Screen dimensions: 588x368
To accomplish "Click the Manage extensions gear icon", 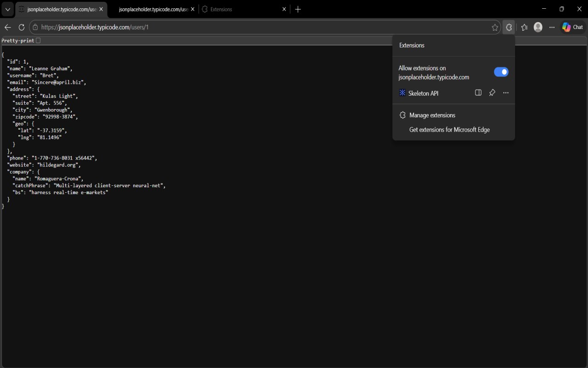I will click(402, 115).
